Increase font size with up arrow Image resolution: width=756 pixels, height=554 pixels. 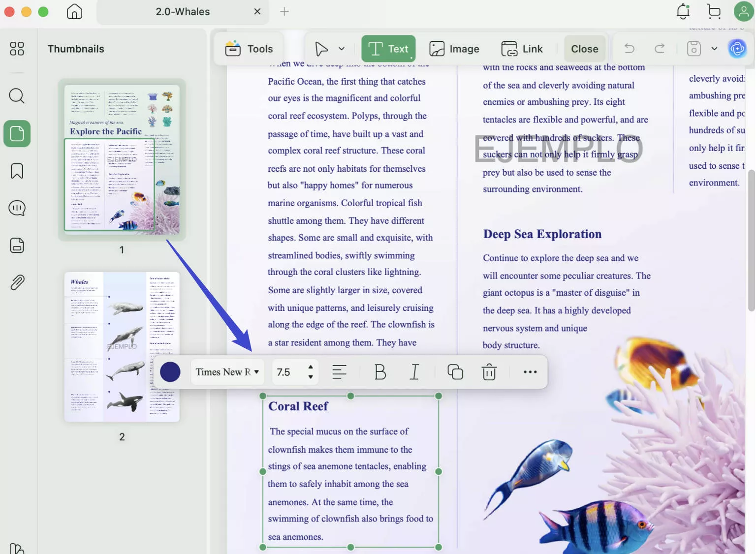(x=311, y=367)
